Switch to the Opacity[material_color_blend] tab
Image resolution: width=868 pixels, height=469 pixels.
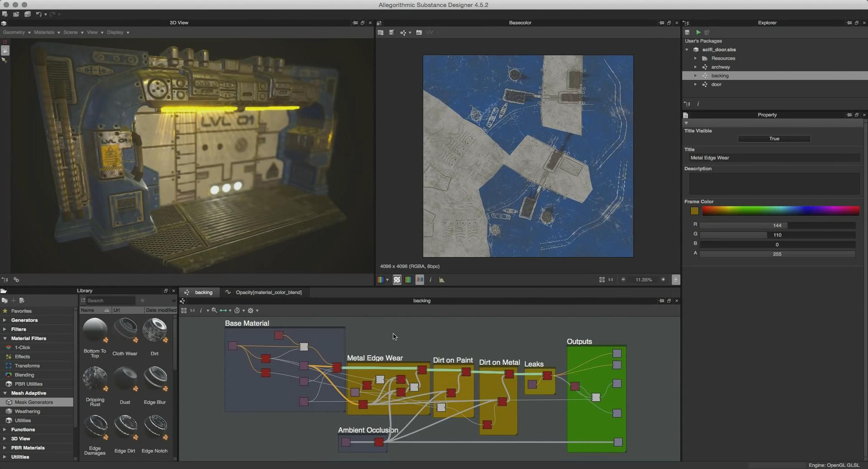[x=268, y=293]
